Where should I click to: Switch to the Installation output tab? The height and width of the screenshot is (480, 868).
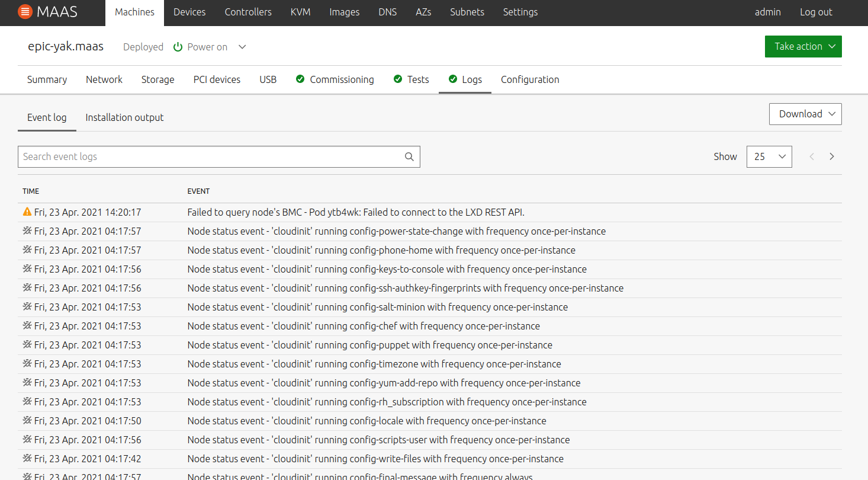pyautogui.click(x=124, y=117)
